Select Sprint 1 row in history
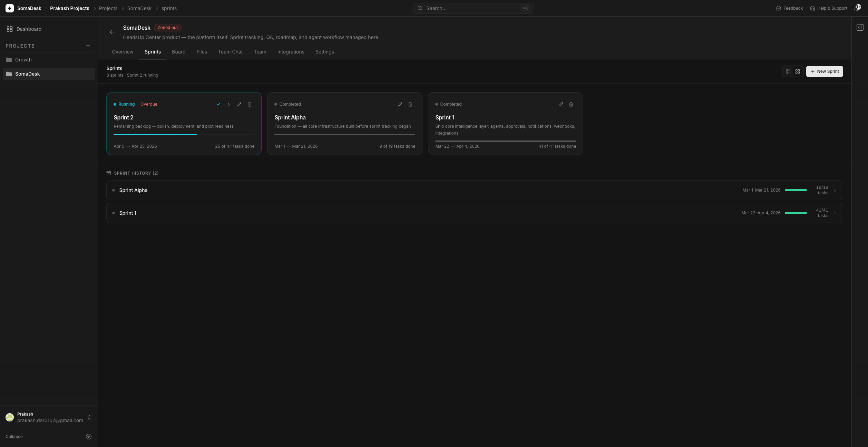The width and height of the screenshot is (868, 447). [x=475, y=213]
